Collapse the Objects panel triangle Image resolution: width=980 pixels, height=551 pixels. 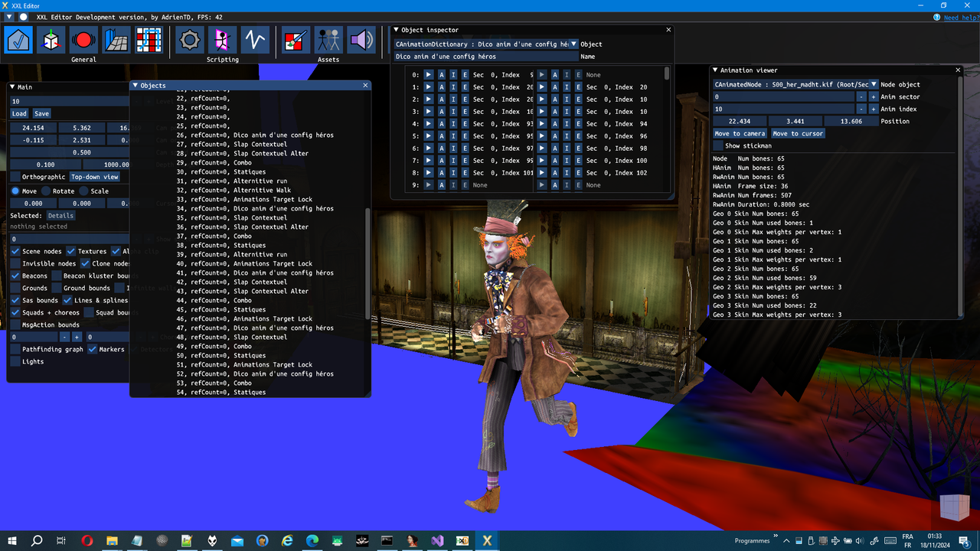[136, 86]
